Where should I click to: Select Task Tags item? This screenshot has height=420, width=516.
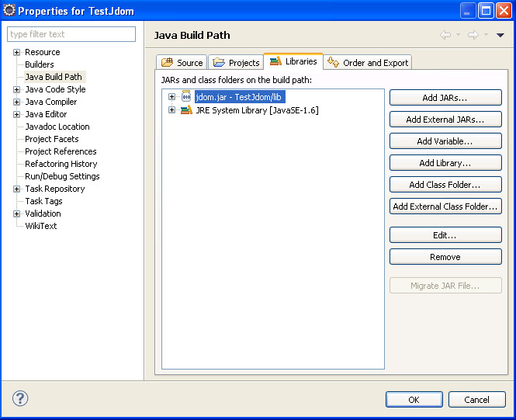coord(43,201)
